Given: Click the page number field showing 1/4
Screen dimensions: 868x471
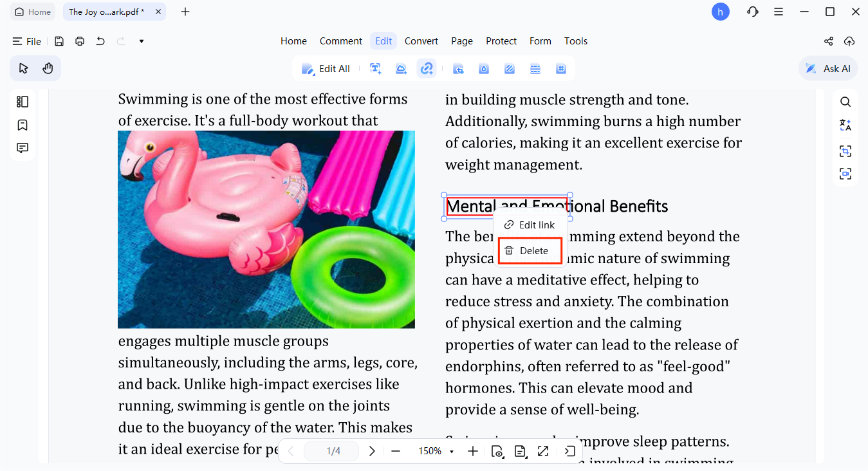Looking at the screenshot, I should [333, 451].
